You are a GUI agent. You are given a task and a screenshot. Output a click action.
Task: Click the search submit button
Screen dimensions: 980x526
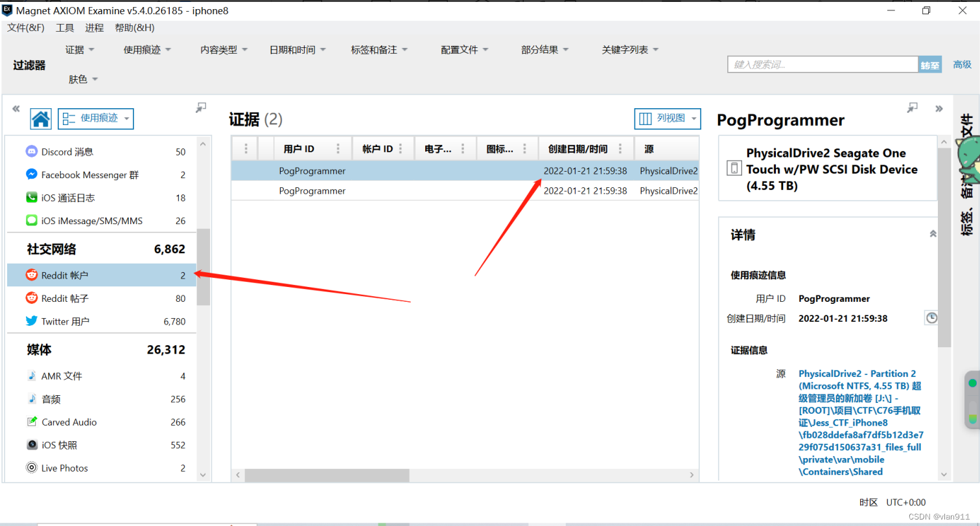click(930, 65)
